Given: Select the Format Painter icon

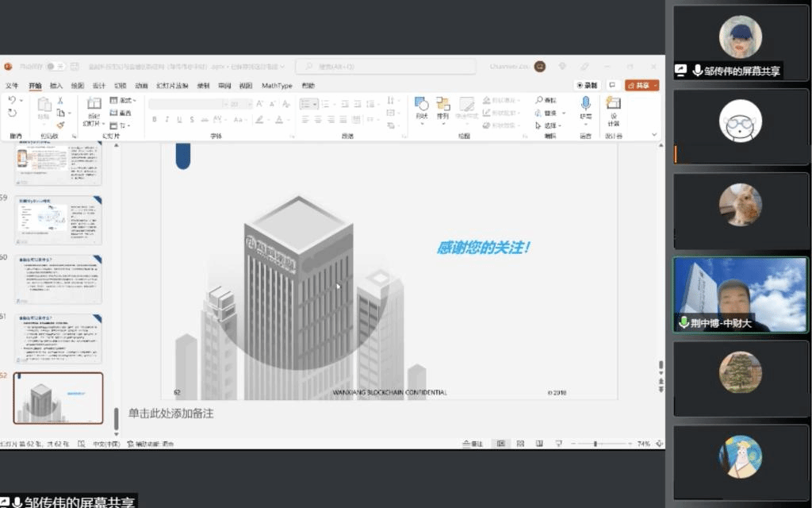Looking at the screenshot, I should pyautogui.click(x=60, y=125).
